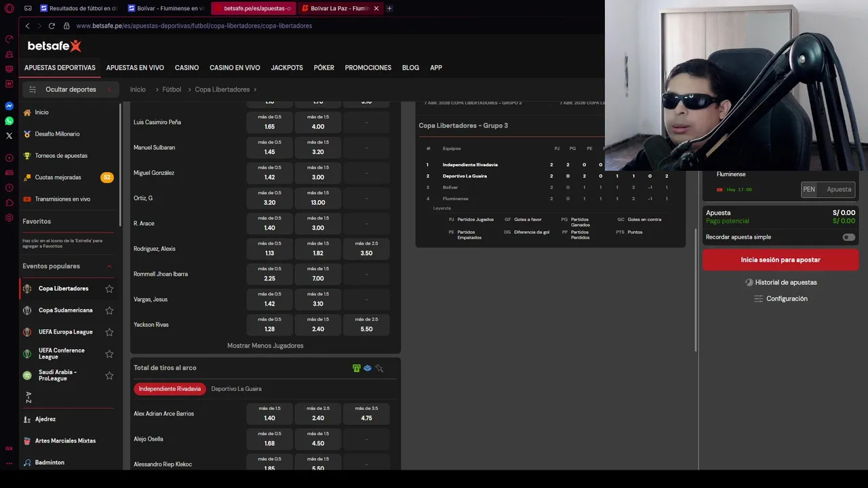Bet Luis Casimiro Peña más de 0.5
The width and height of the screenshot is (868, 488).
point(269,123)
